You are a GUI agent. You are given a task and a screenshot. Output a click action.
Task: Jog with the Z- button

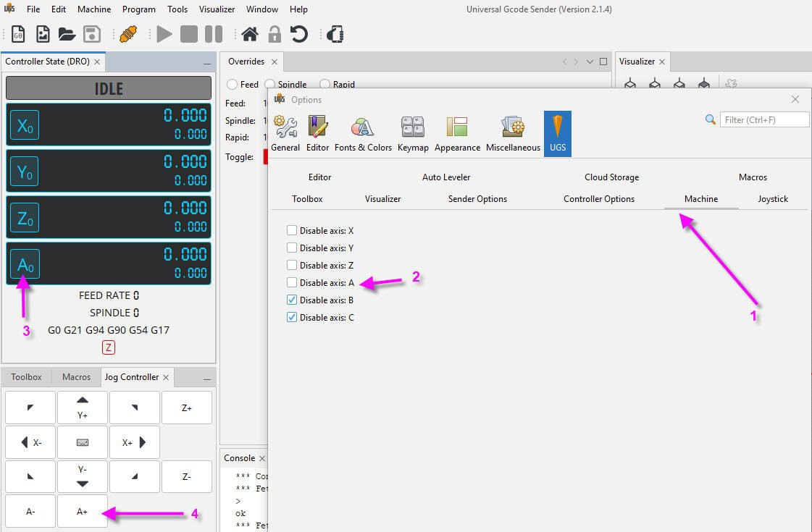coord(186,476)
